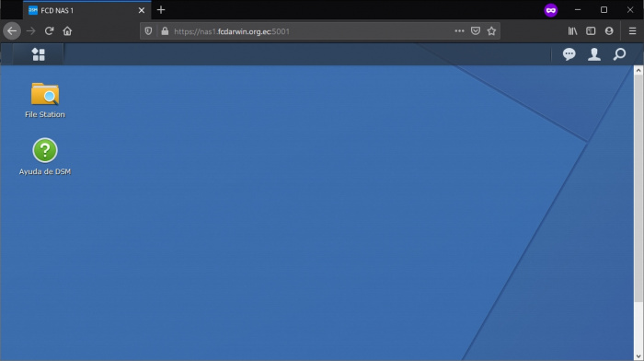The height and width of the screenshot is (361, 644).
Task: Open File Station desktop shortcut
Action: [45, 100]
